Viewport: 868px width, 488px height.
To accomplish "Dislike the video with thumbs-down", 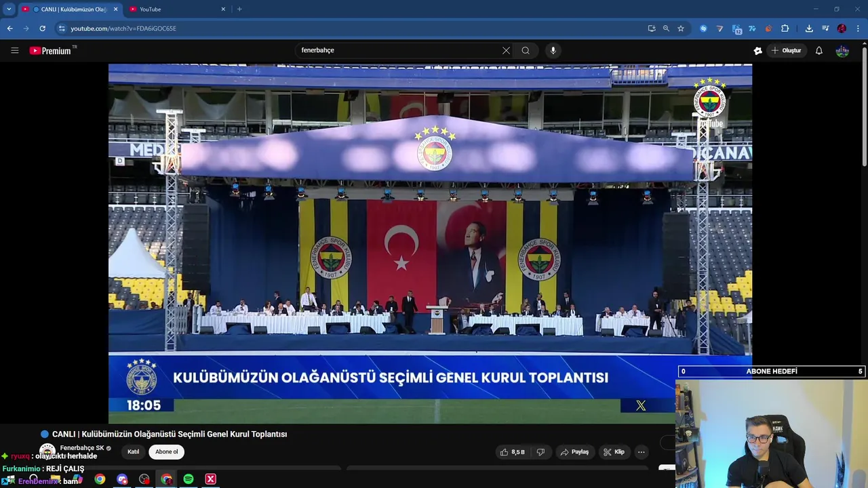I will (540, 452).
